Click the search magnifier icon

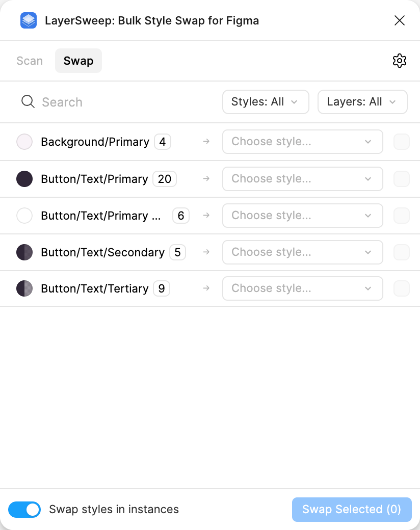point(28,102)
